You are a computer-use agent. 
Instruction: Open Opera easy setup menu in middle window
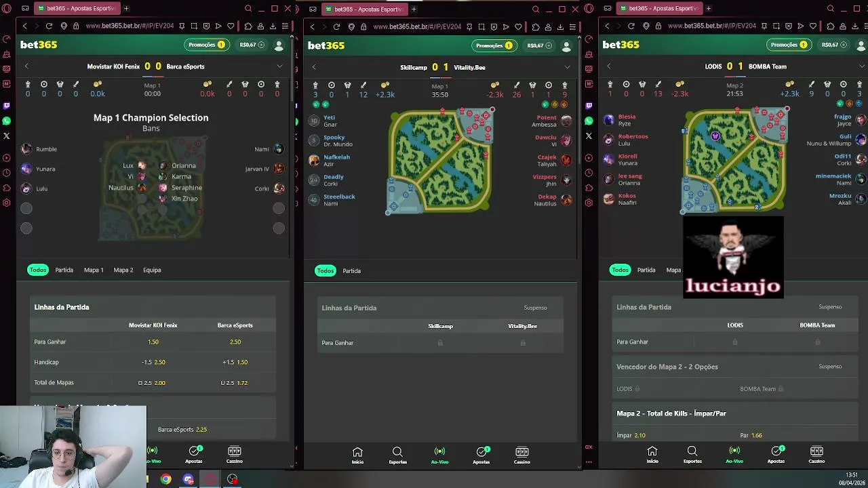(572, 26)
